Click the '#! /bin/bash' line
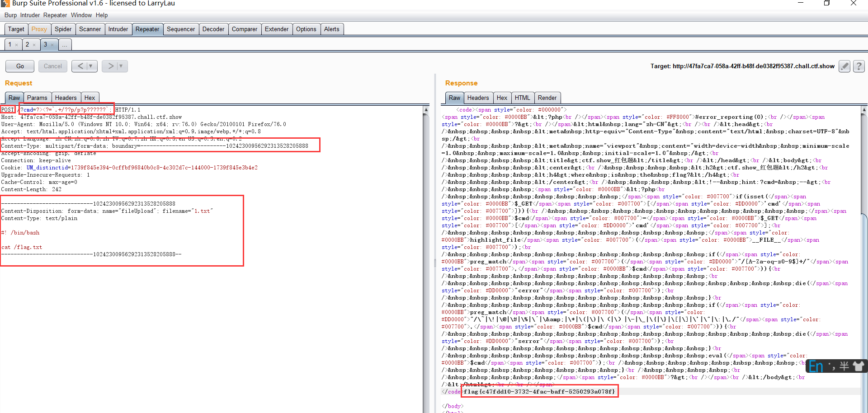 [x=20, y=233]
